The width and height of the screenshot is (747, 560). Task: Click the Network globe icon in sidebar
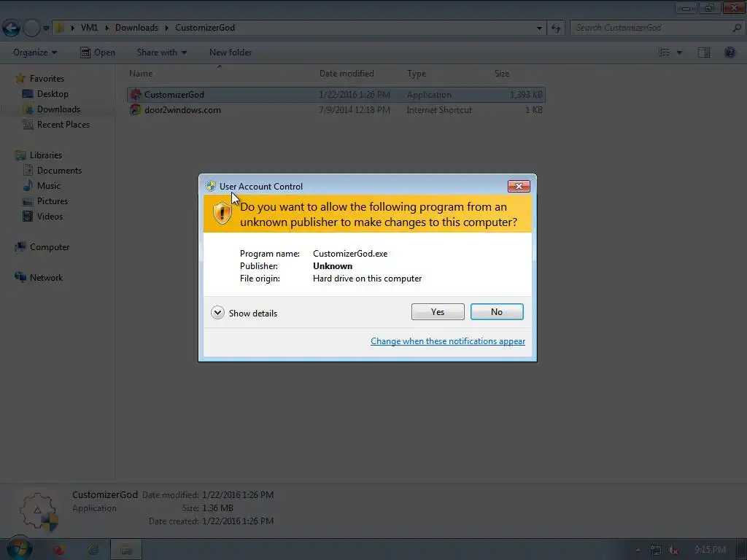(x=20, y=277)
